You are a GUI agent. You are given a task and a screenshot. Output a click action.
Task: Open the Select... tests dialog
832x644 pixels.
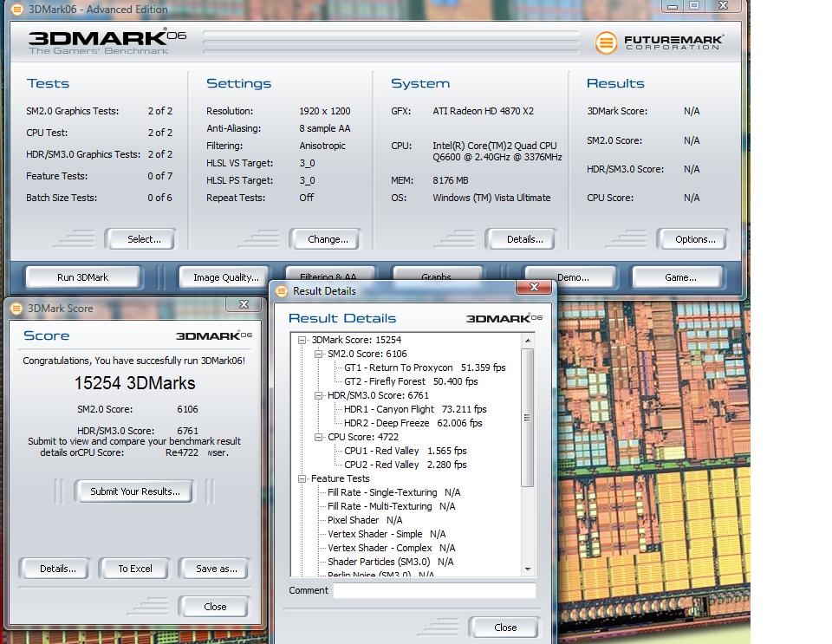coord(140,239)
